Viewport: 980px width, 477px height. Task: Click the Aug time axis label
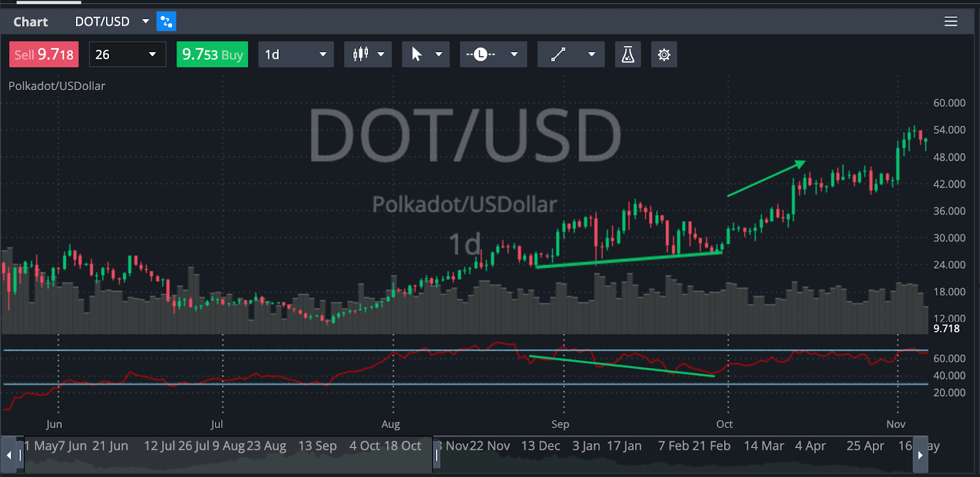click(x=391, y=424)
